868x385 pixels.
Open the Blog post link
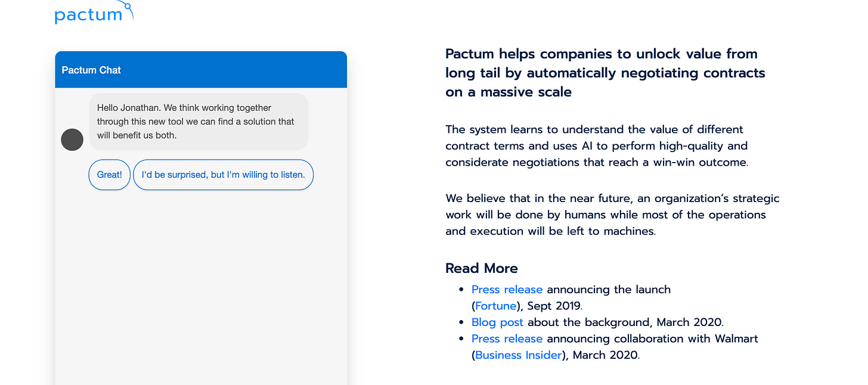coord(497,322)
